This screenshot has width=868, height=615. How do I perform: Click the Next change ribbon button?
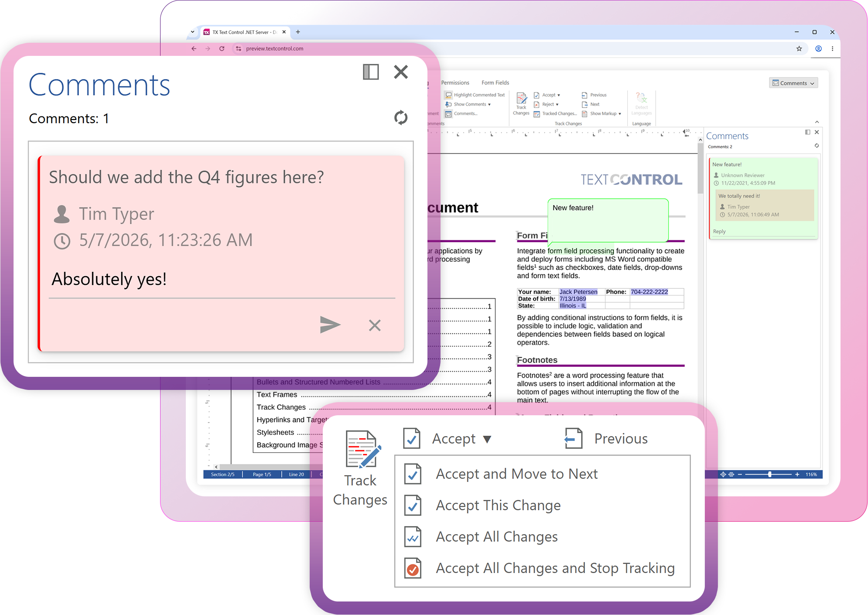pyautogui.click(x=591, y=104)
